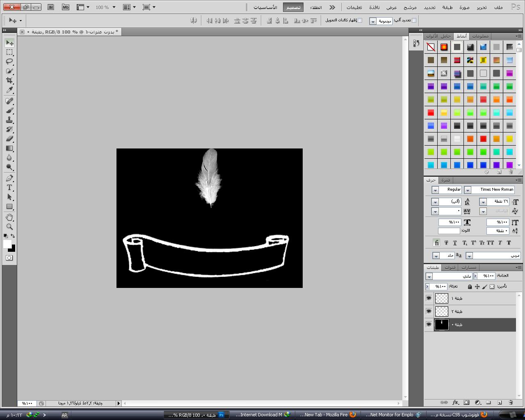The width and height of the screenshot is (525, 420).
Task: Select the Hand tool
Action: click(9, 217)
